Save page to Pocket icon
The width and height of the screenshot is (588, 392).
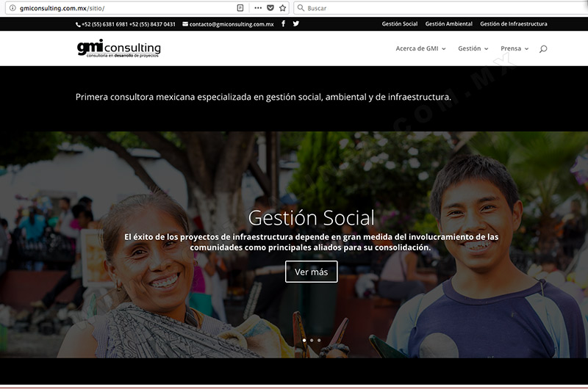270,8
